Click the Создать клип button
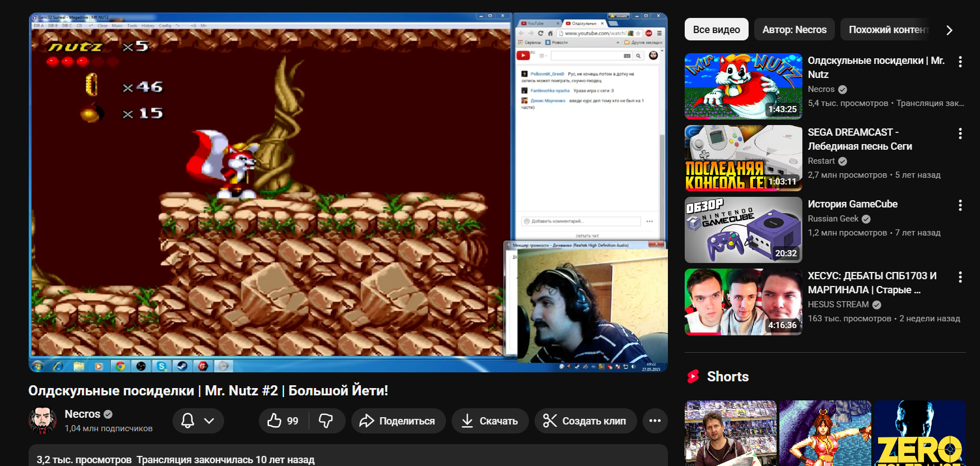The width and height of the screenshot is (980, 466). 585,421
